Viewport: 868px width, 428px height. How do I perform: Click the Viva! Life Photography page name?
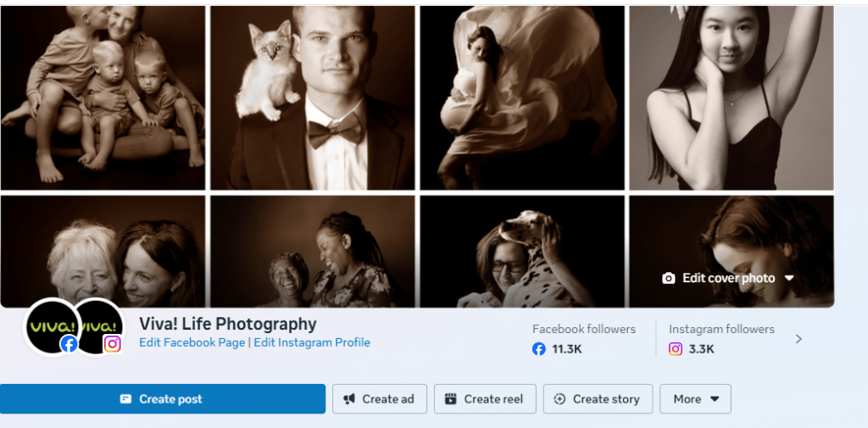(227, 324)
